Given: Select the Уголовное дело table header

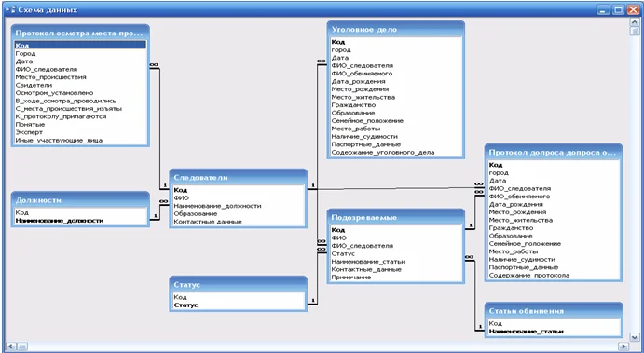Looking at the screenshot, I should coord(396,30).
